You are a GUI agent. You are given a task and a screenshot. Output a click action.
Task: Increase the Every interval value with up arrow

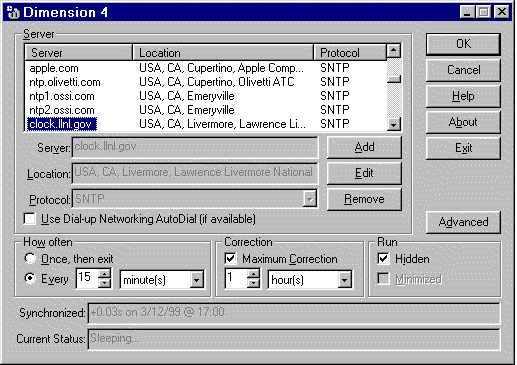click(105, 274)
